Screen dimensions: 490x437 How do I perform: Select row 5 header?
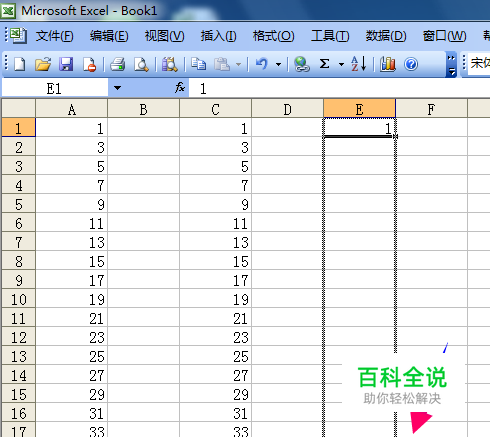(x=18, y=204)
